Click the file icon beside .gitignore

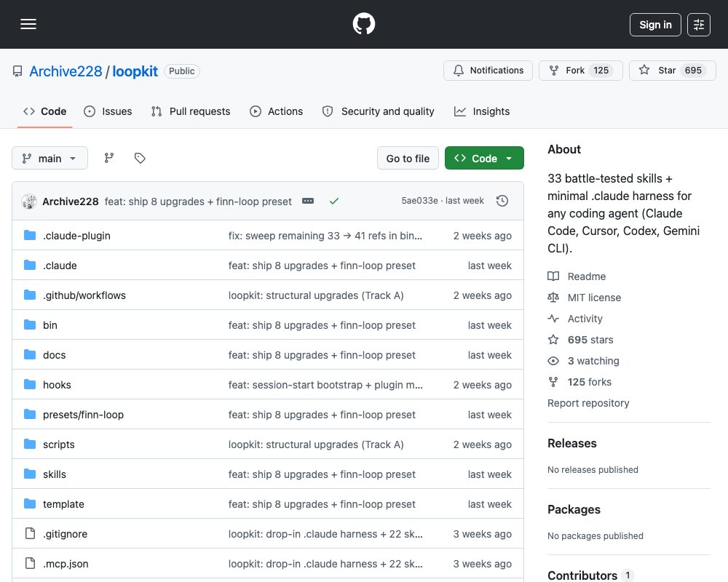tap(30, 533)
